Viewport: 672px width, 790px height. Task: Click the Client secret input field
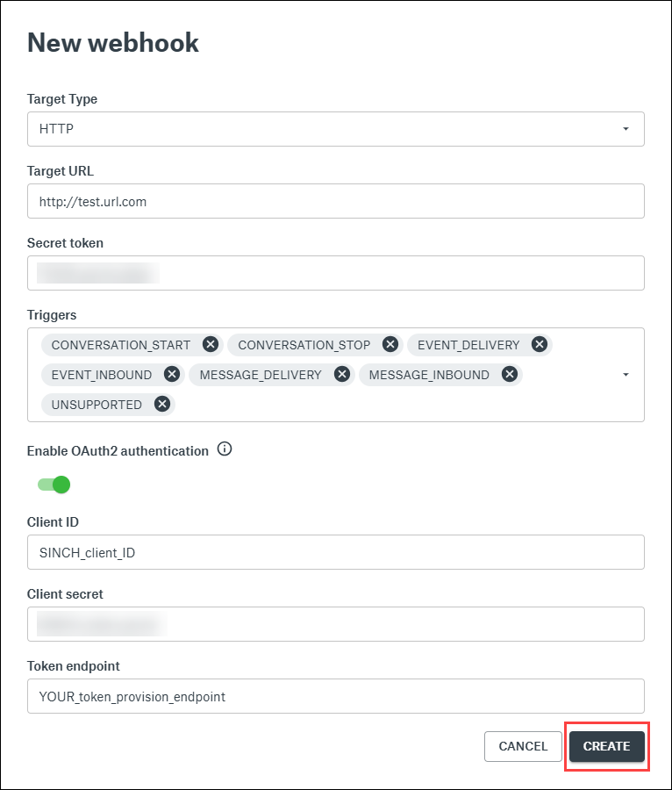pos(336,624)
